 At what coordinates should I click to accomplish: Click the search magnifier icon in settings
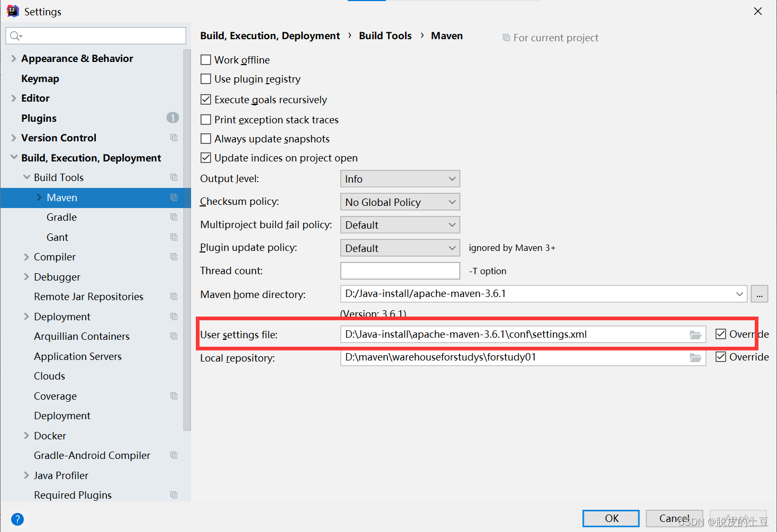click(15, 35)
